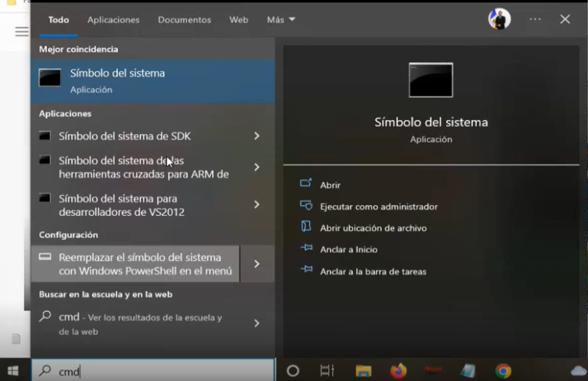Viewport: 588px width, 381px height.
Task: Open the red-logo app on taskbar
Action: coord(433,370)
